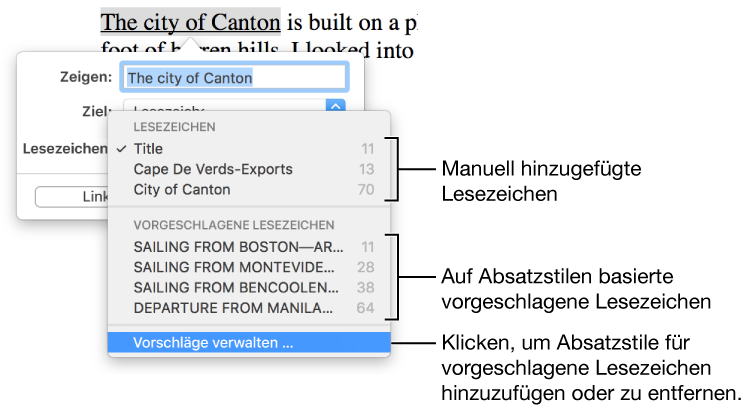This screenshot has width=744, height=412.
Task: Click the Zeigen text field
Action: [235, 77]
